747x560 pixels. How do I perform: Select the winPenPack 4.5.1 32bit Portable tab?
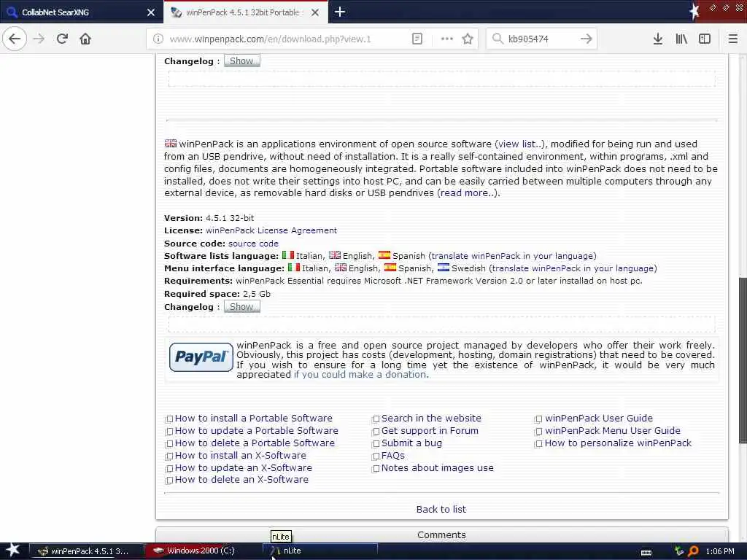[245, 12]
